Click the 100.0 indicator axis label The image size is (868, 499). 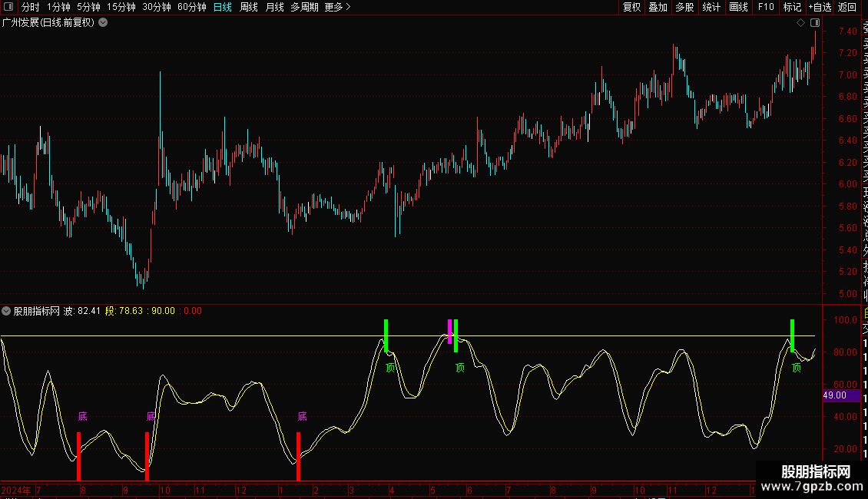coord(845,320)
